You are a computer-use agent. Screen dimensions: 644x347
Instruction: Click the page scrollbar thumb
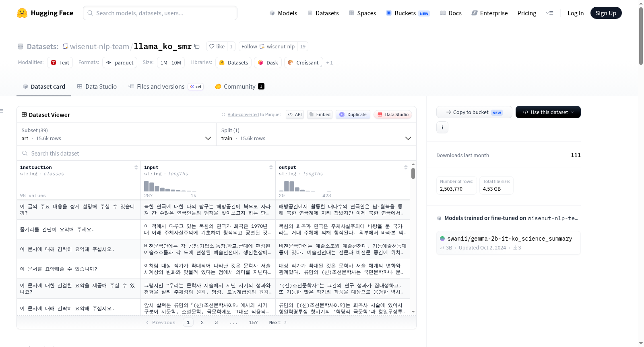pos(641,35)
